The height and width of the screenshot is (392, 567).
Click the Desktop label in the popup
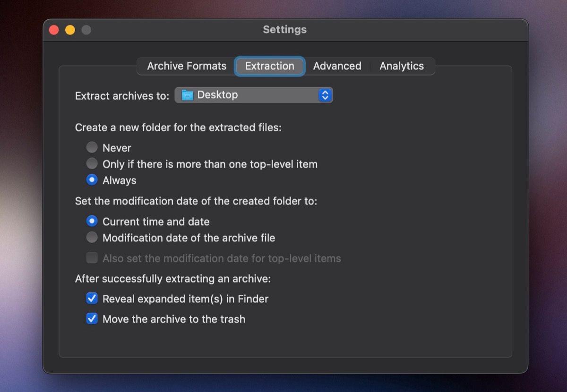217,95
